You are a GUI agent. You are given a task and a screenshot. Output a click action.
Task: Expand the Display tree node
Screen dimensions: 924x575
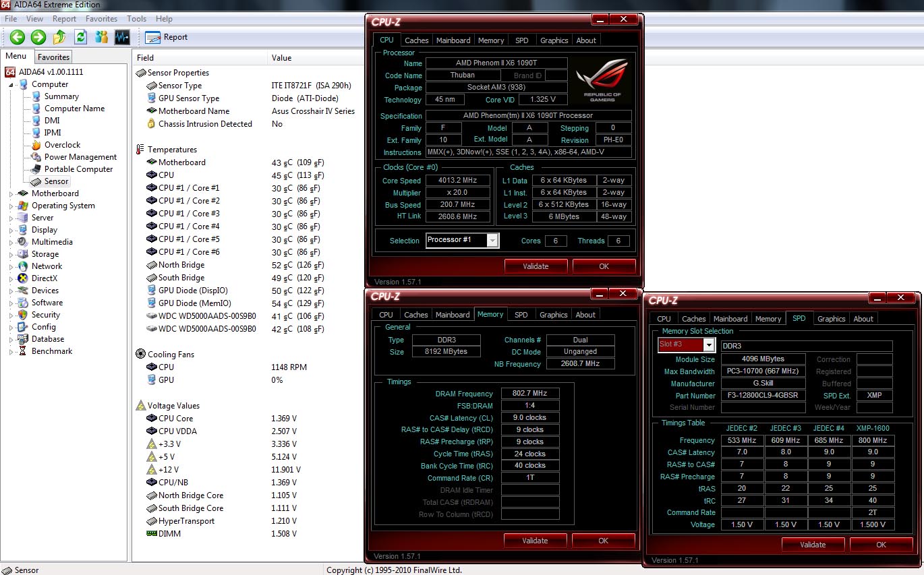coord(11,231)
